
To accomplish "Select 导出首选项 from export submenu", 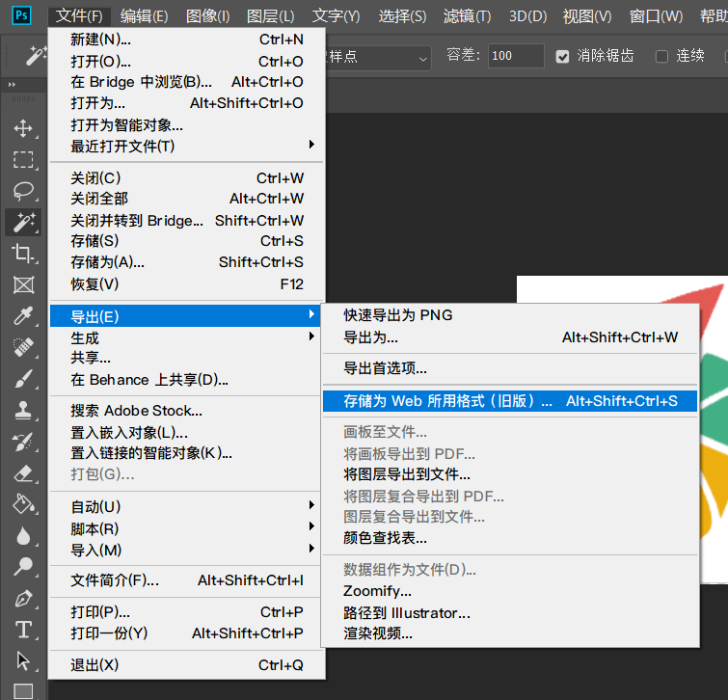I will click(x=386, y=368).
